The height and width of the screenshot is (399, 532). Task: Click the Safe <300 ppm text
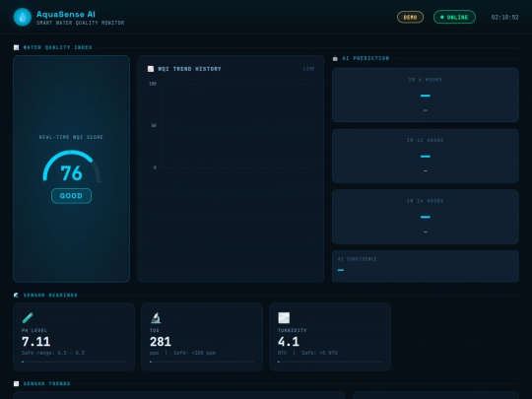(x=195, y=353)
